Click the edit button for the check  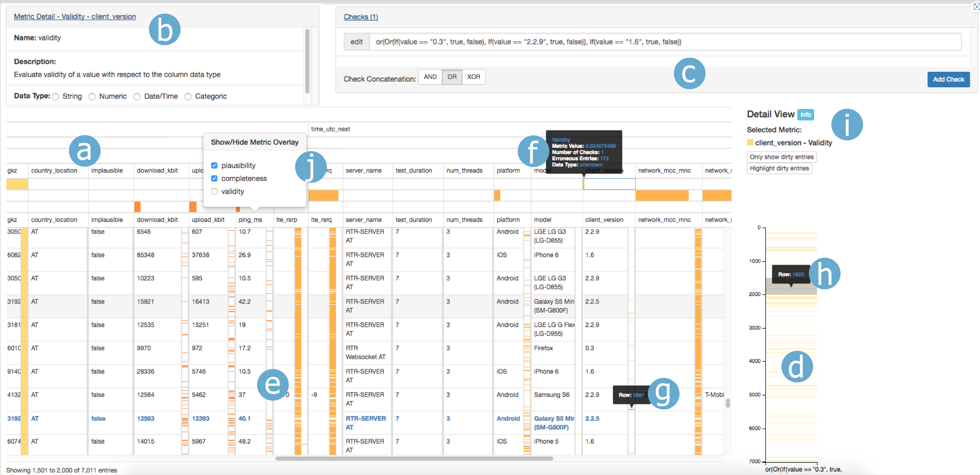tap(357, 42)
